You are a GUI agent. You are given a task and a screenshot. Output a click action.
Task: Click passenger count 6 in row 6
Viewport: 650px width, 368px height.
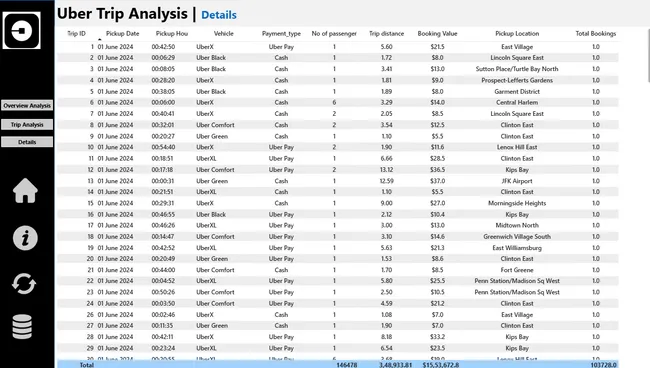point(334,102)
